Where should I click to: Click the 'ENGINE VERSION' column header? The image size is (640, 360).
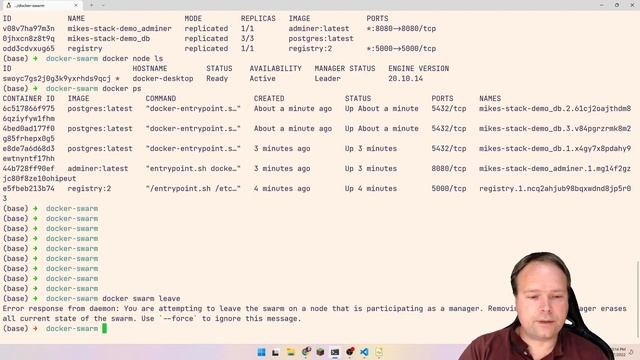tap(418, 69)
